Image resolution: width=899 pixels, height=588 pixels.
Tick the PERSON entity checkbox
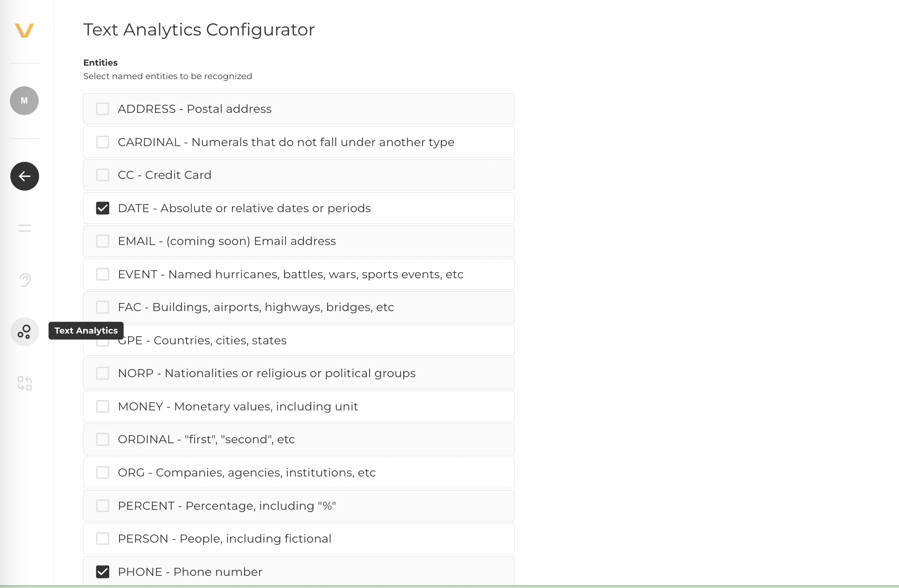click(x=102, y=539)
